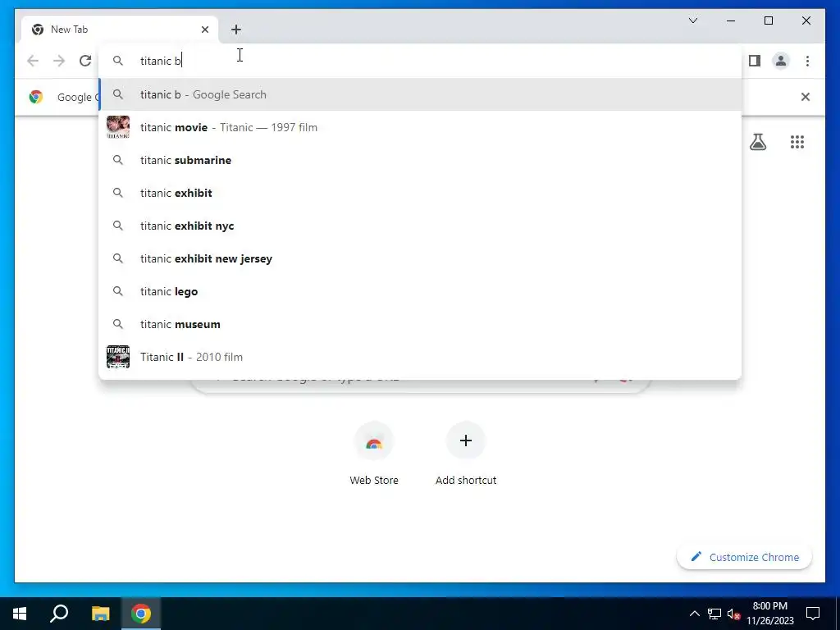This screenshot has height=630, width=840.
Task: Choose the 'titanic movie' 1997 film suggestion
Action: [x=421, y=127]
